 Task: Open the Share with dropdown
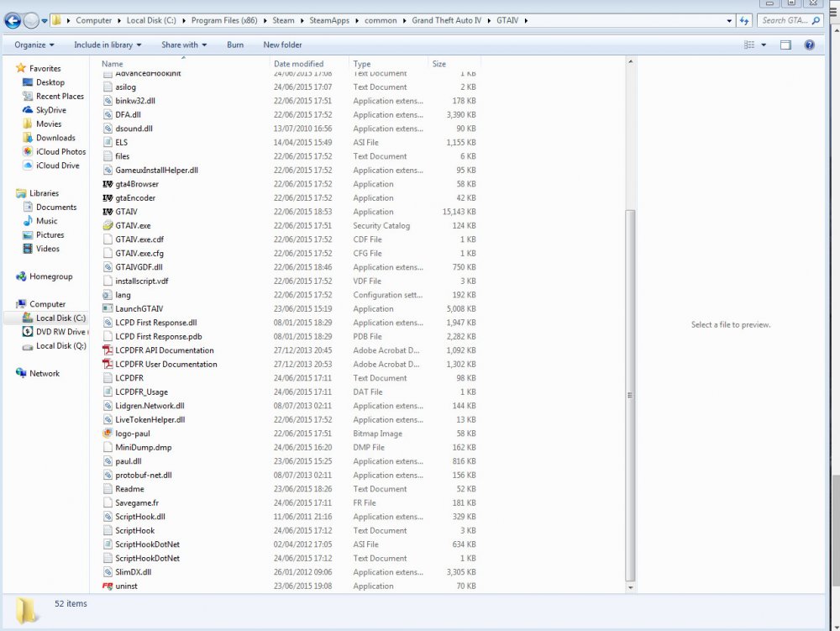pos(184,45)
